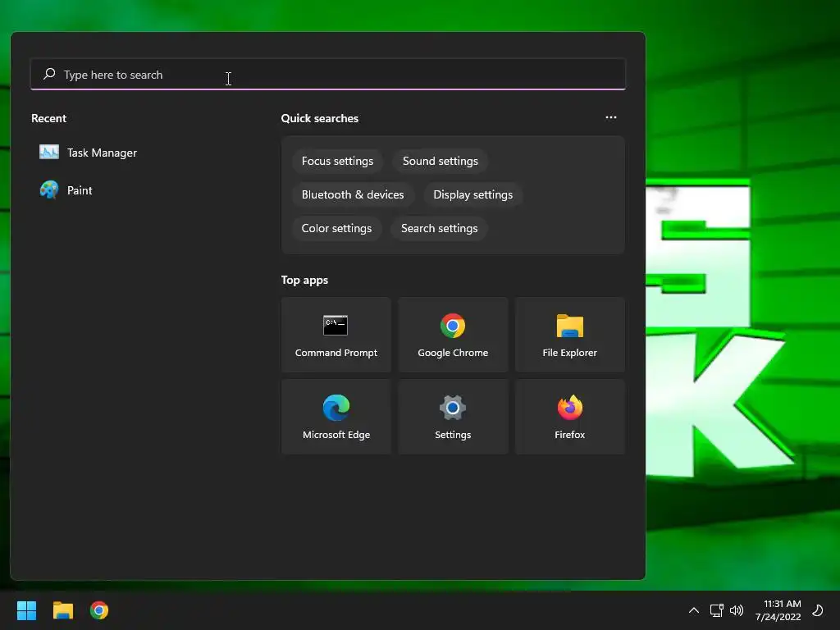This screenshot has width=840, height=630.
Task: Select Focus settings quick search
Action: pyautogui.click(x=337, y=162)
